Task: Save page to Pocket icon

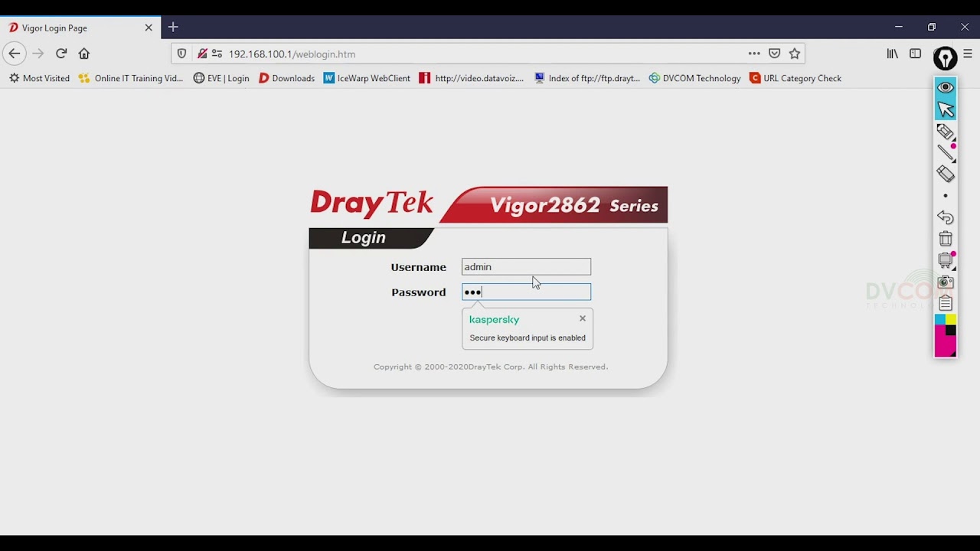Action: coord(775,54)
